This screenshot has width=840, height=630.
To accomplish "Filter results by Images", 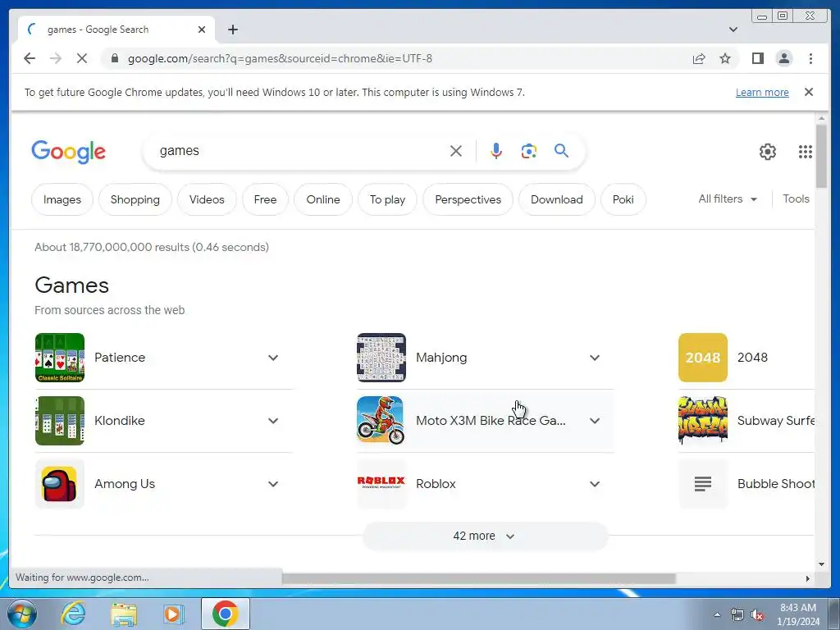I will point(62,199).
